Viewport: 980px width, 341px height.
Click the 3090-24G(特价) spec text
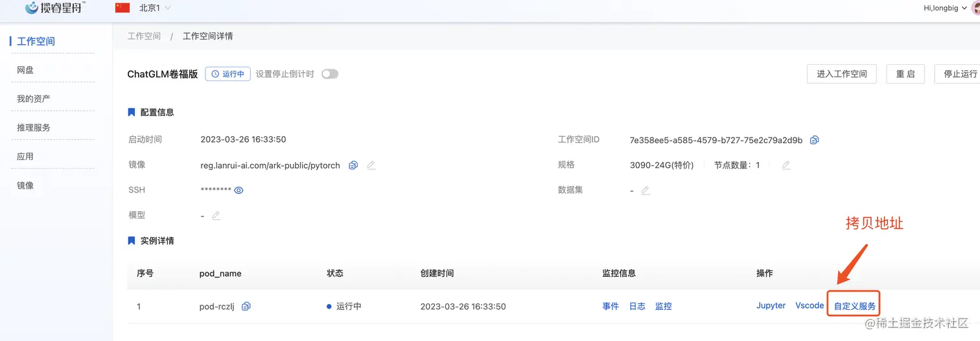[662, 165]
